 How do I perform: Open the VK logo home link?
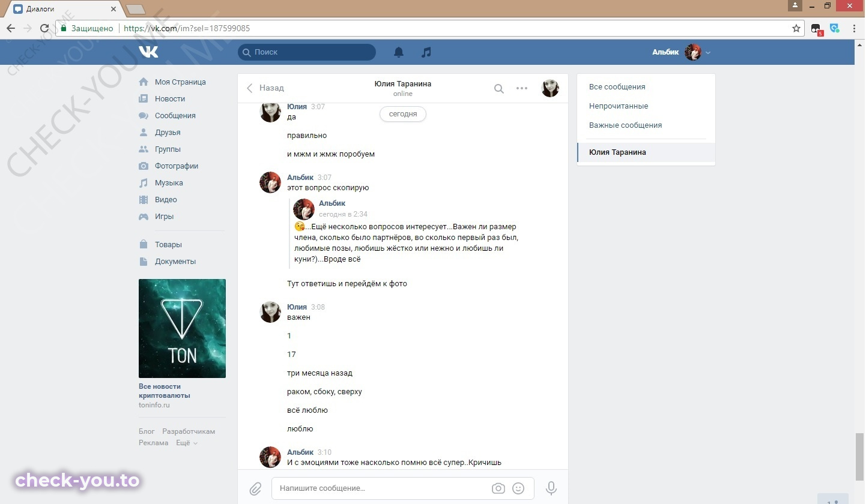(x=148, y=52)
